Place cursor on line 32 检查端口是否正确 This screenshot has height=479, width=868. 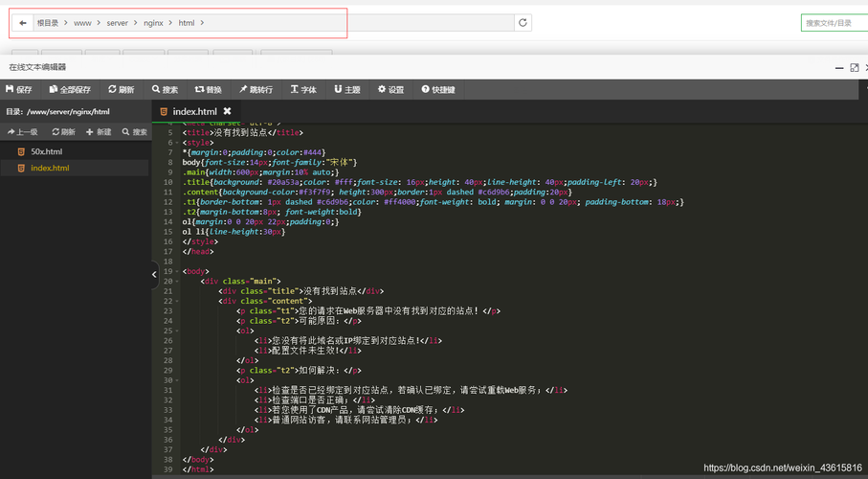(x=310, y=400)
